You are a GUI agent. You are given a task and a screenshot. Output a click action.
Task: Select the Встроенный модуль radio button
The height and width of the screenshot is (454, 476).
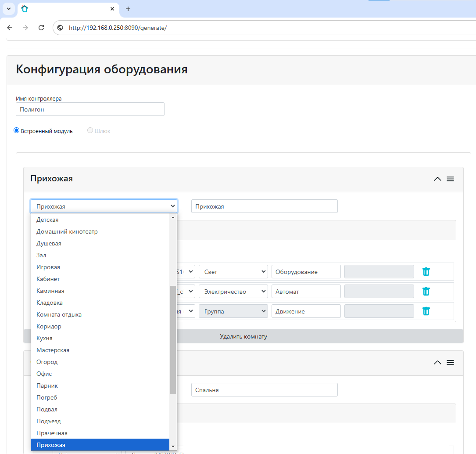[x=17, y=130]
